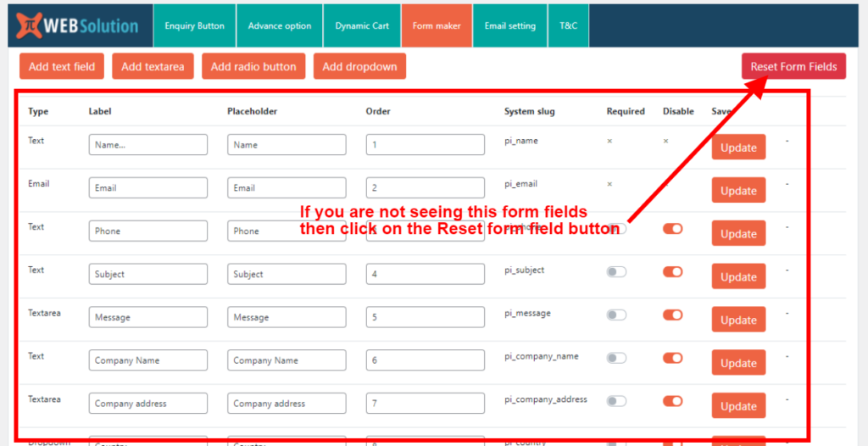This screenshot has width=868, height=446.
Task: Open the Enquiry Button tab
Action: click(x=194, y=25)
